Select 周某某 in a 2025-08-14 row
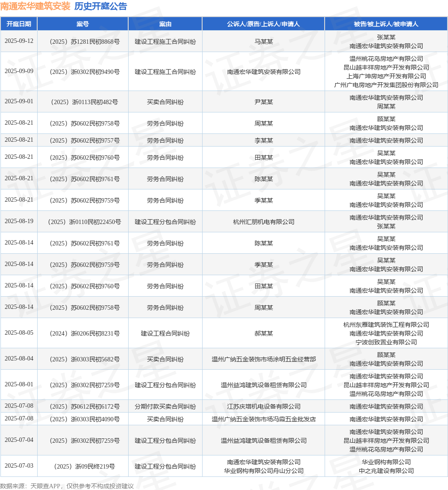The height and width of the screenshot is (490, 448). click(264, 308)
